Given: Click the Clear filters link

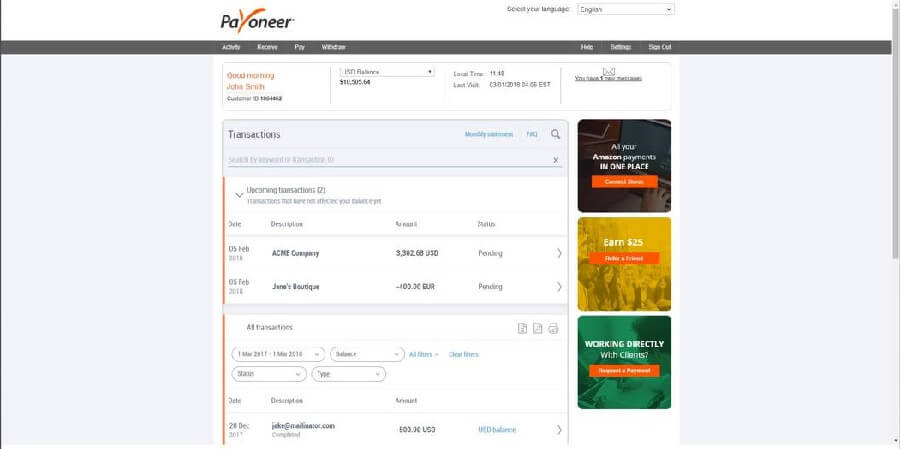Looking at the screenshot, I should click(463, 355).
